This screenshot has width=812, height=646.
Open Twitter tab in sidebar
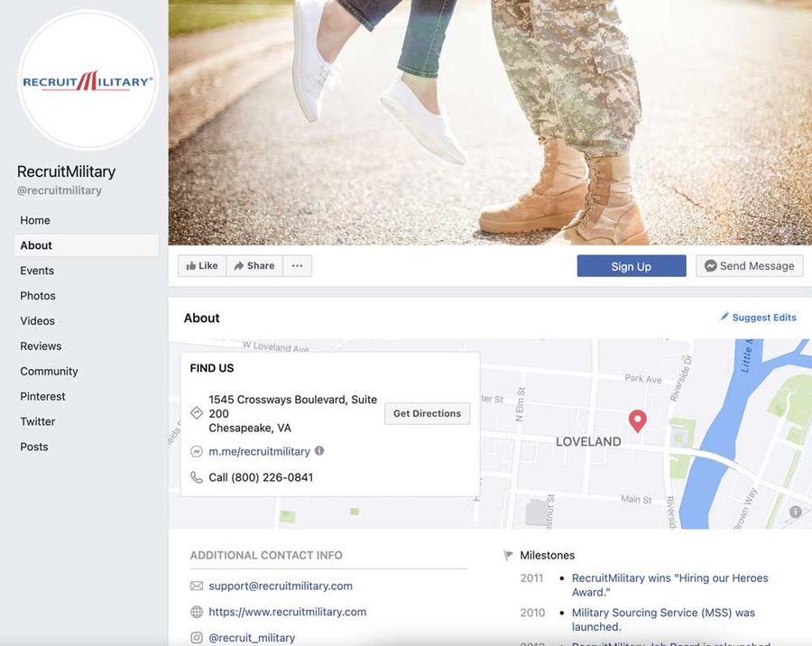37,421
